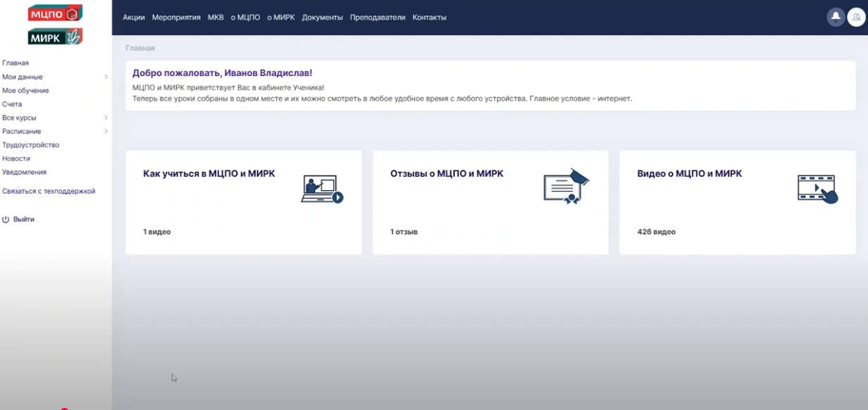Click the certificate icon on Отзывы card
Image resolution: width=868 pixels, height=410 pixels.
[566, 187]
